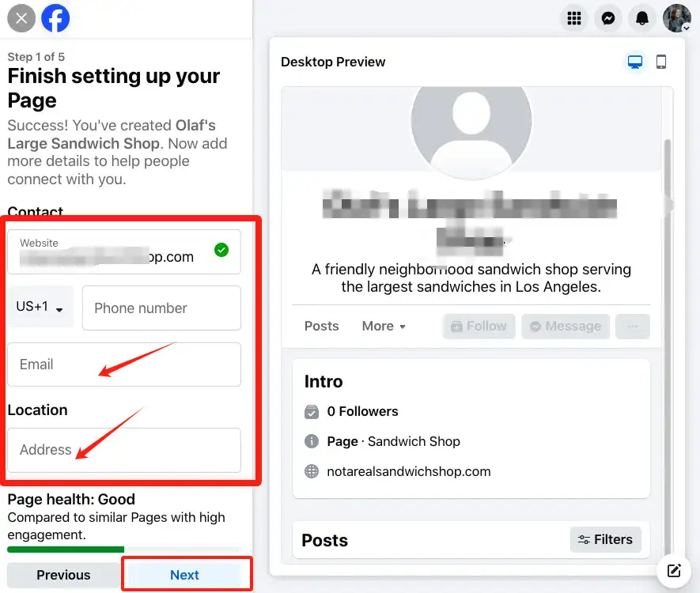Click the website globe icon
Screen dimensions: 700x593
coord(312,471)
